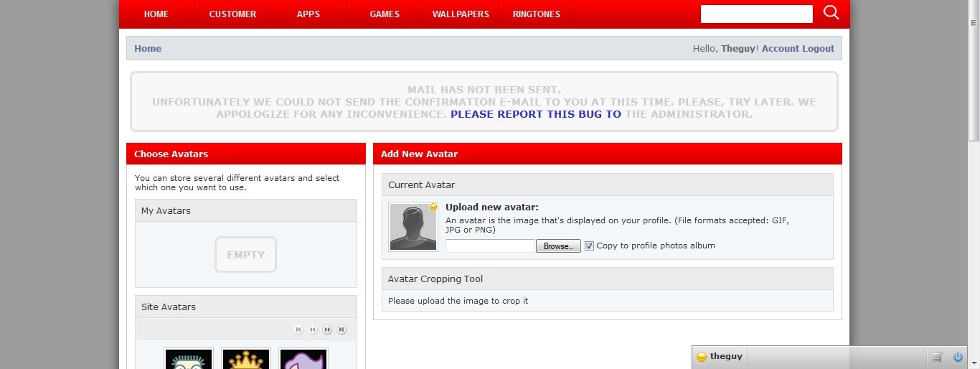980x369 pixels.
Task: Uncheck Copy to profile photos album
Action: click(589, 246)
